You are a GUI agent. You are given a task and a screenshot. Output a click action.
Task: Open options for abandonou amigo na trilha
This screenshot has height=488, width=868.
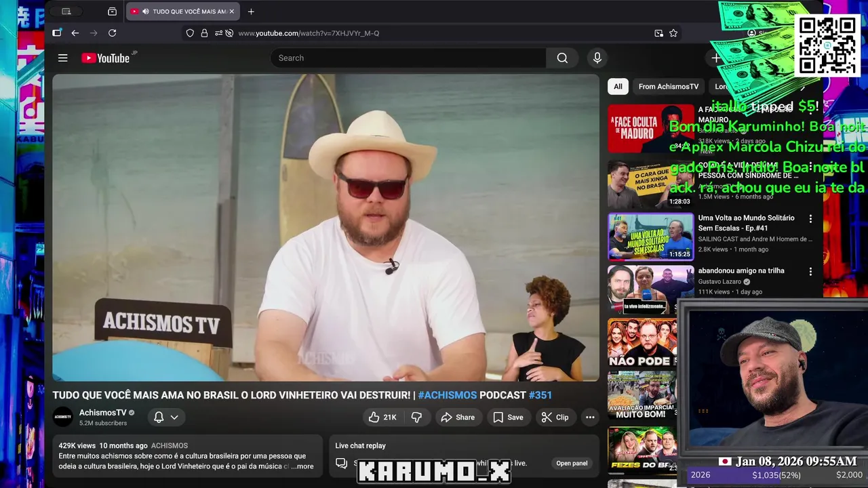click(x=810, y=272)
